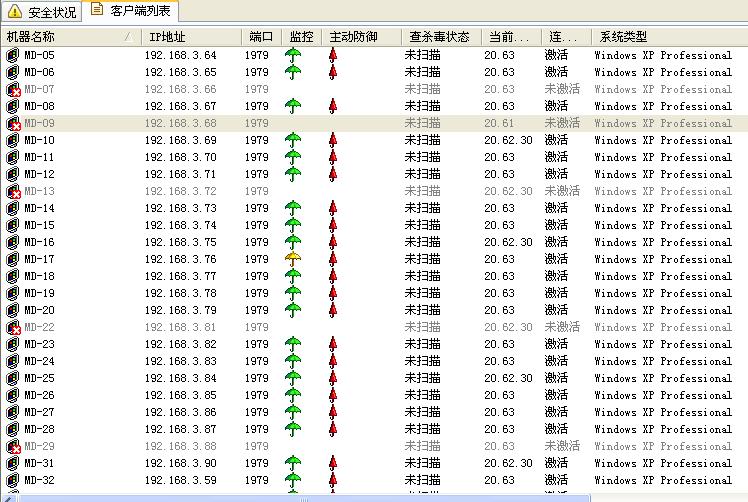Click the red defense icon for MD-18
The image size is (748, 502).
click(x=333, y=276)
